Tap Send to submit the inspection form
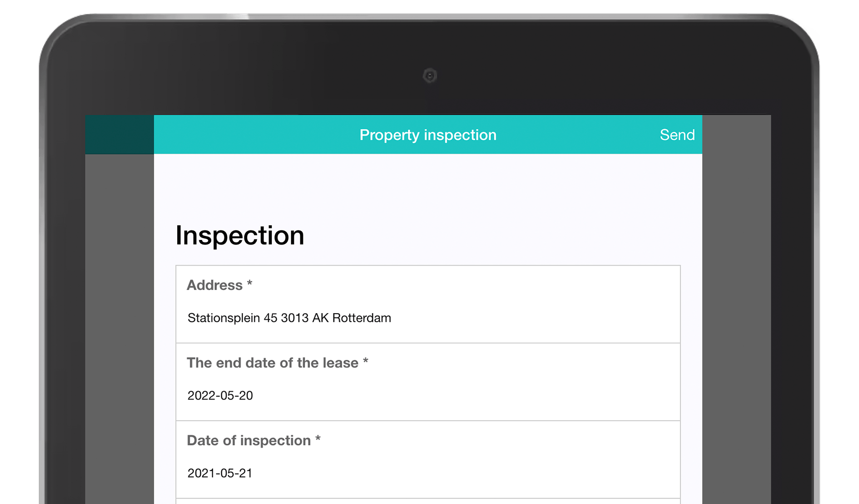The image size is (859, 504). (x=676, y=134)
